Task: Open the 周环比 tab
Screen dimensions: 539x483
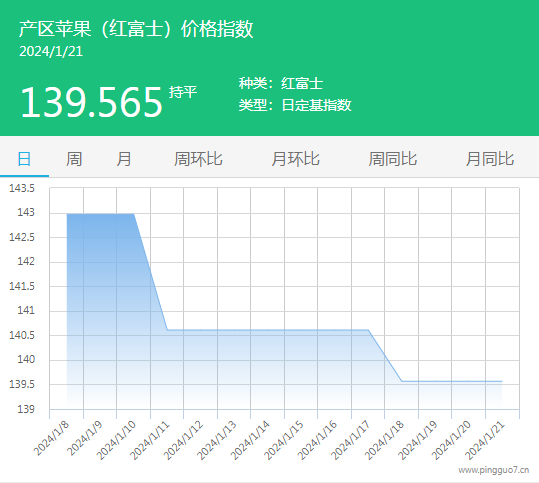Action: [x=198, y=159]
